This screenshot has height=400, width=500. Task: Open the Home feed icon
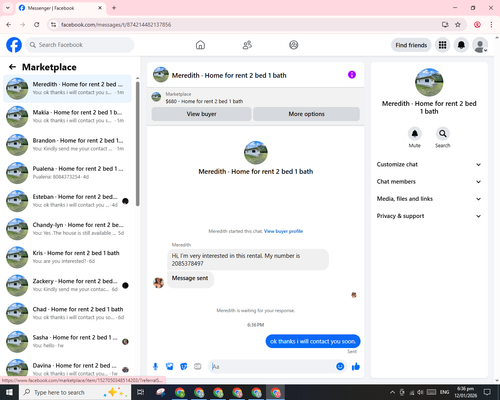[200, 45]
